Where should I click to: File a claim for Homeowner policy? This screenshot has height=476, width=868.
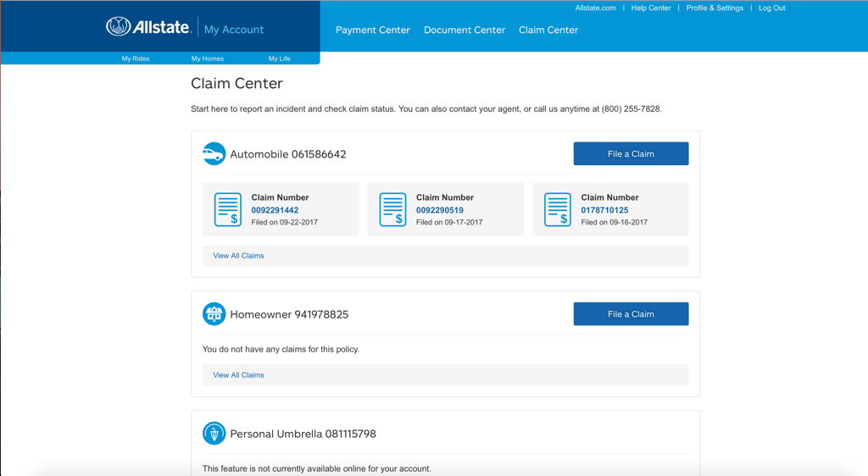coord(631,314)
